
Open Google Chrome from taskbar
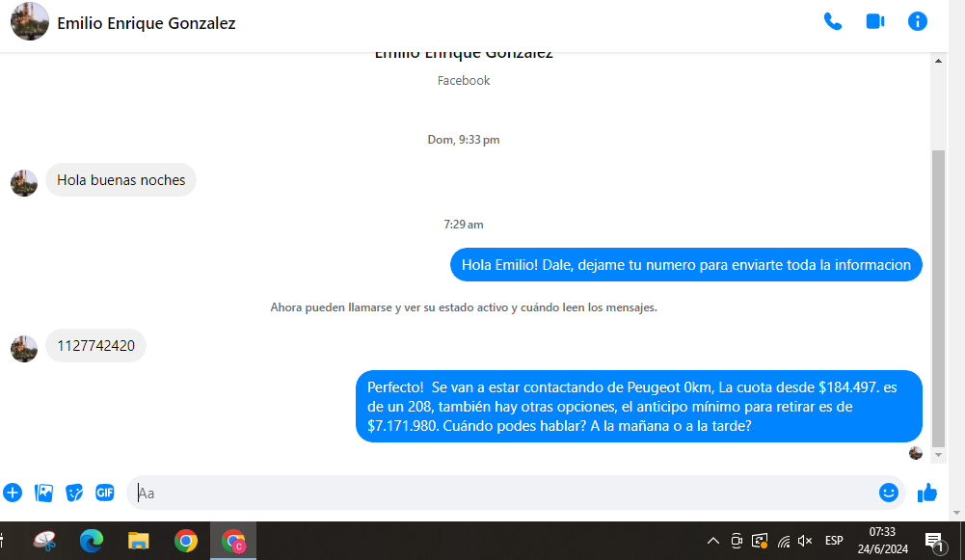tap(186, 541)
